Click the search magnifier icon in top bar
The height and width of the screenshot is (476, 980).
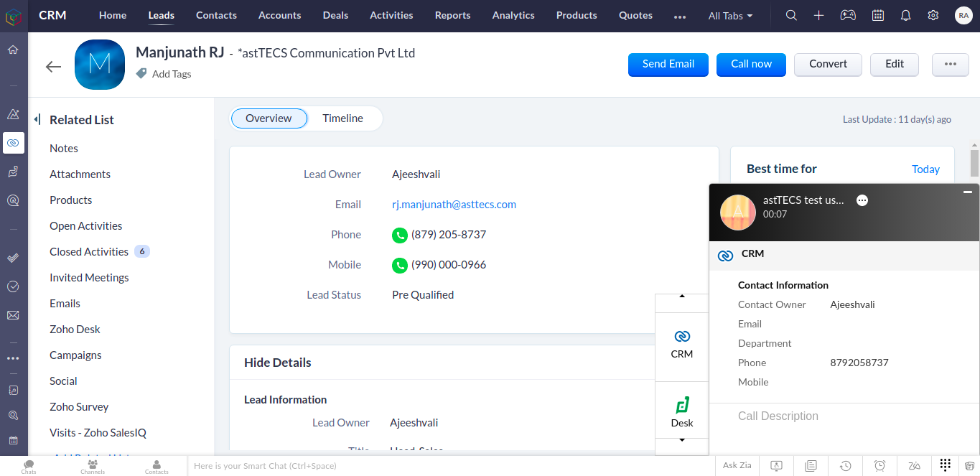(791, 15)
